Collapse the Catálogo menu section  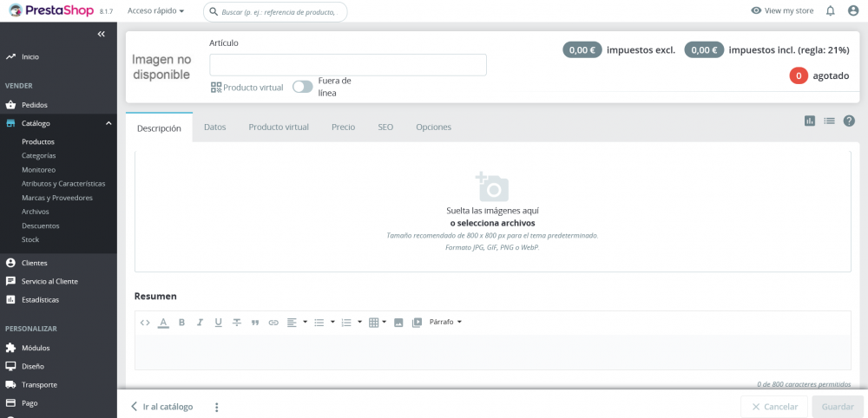pyautogui.click(x=108, y=123)
